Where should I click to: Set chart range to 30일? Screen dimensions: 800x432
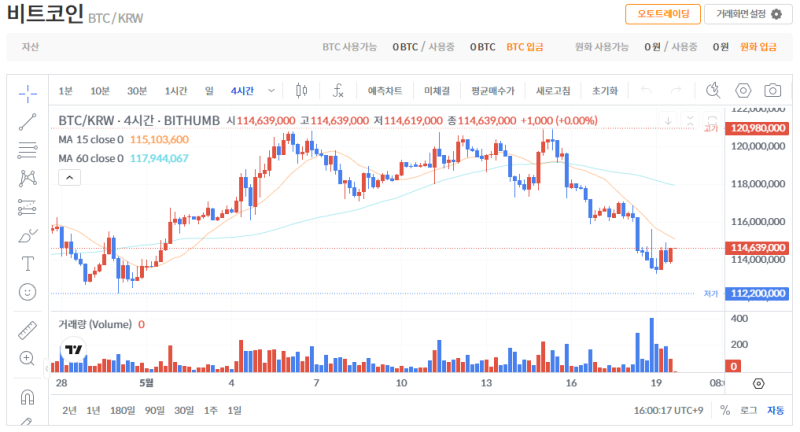coord(184,411)
